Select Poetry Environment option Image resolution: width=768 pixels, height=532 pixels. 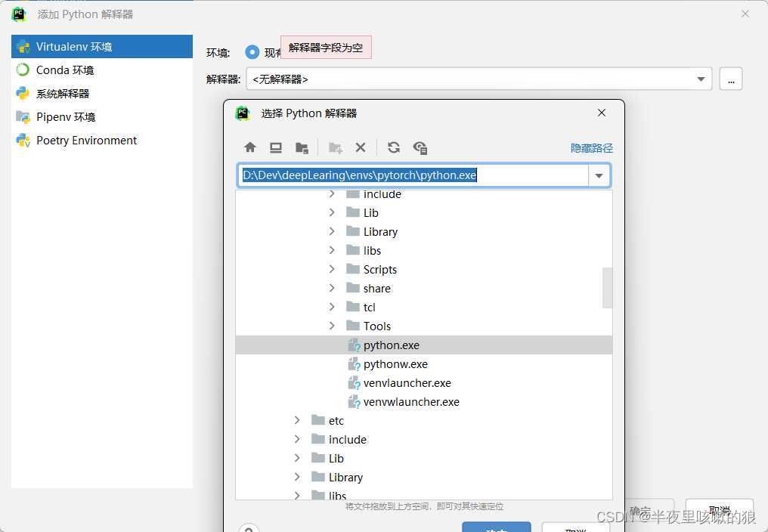point(102,141)
